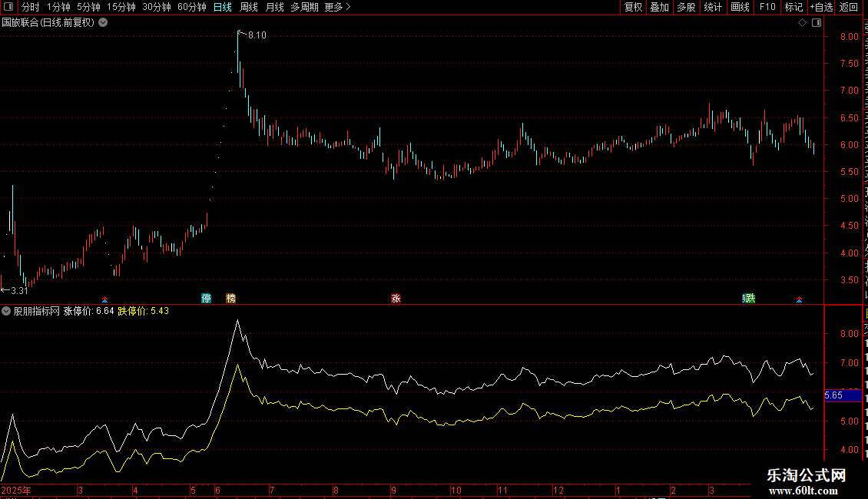Select the 60分钟 period

coord(192,7)
